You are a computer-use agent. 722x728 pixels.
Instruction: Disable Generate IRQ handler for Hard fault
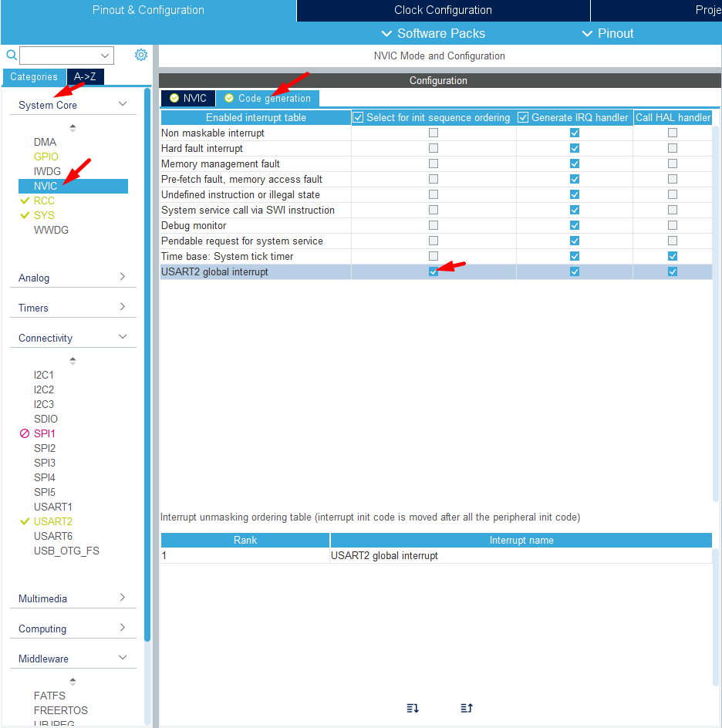575,148
